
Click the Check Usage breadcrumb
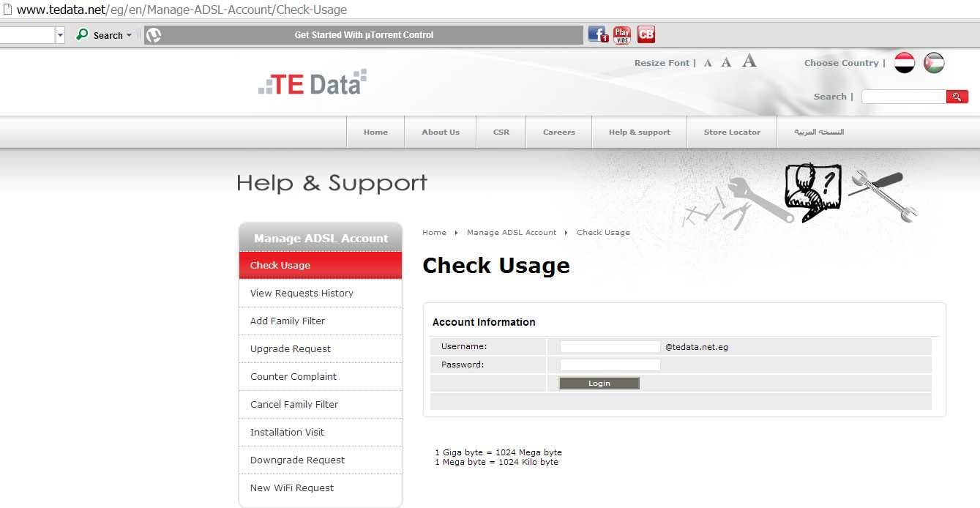click(x=603, y=232)
